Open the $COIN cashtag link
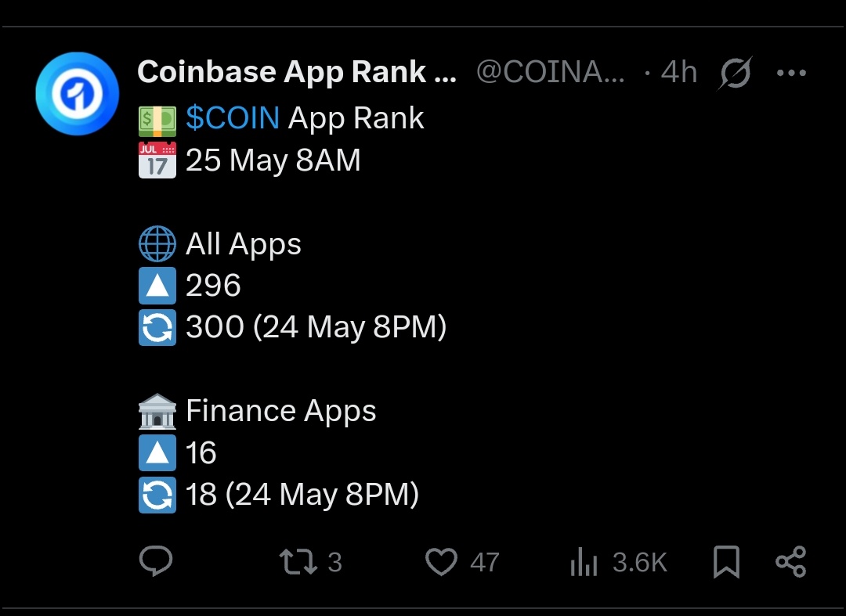The image size is (846, 616). 233,118
